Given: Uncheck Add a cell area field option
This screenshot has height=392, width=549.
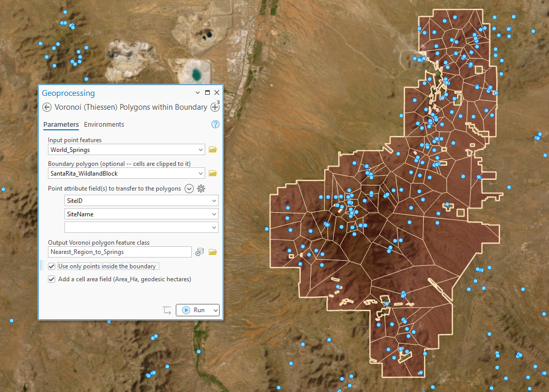Looking at the screenshot, I should [x=52, y=279].
